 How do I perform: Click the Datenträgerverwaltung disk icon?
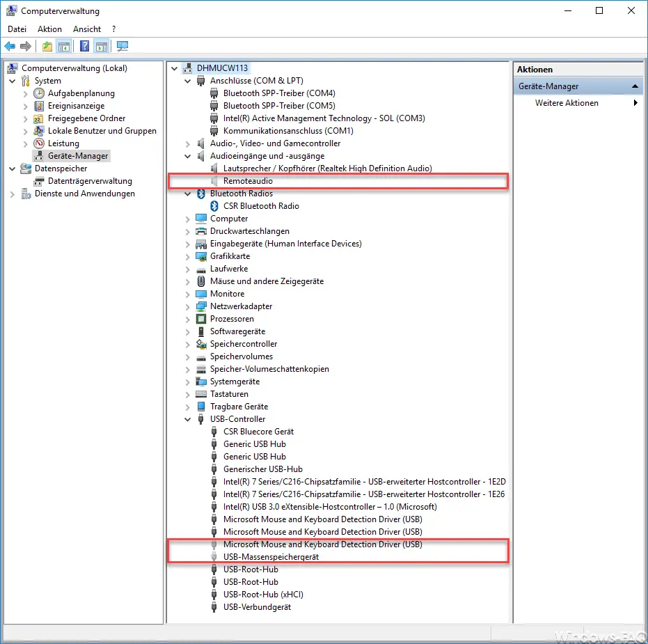(39, 181)
